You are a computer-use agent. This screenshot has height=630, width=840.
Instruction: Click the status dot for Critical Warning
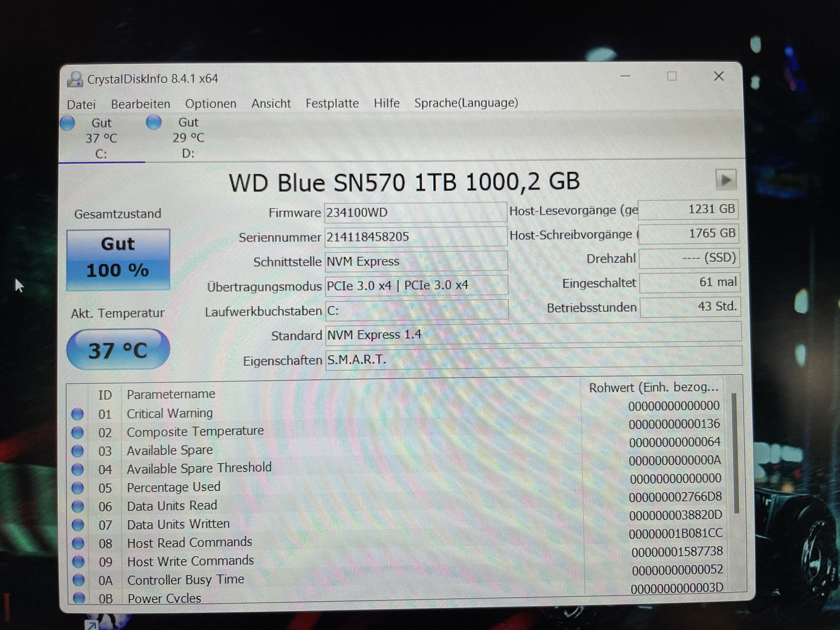(x=77, y=414)
